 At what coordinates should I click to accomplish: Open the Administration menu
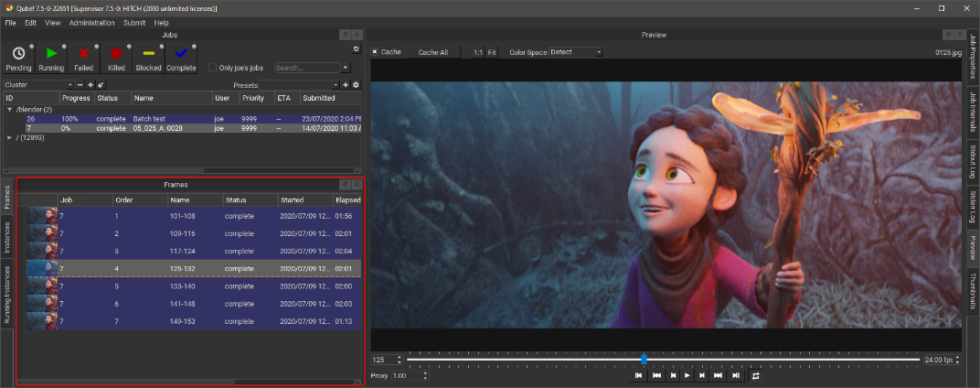point(92,22)
